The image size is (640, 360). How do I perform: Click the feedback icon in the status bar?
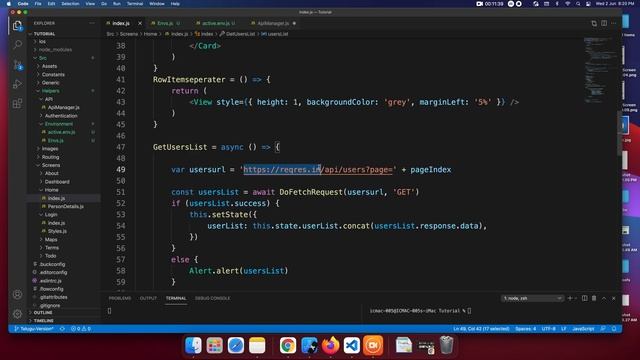pyautogui.click(x=603, y=329)
